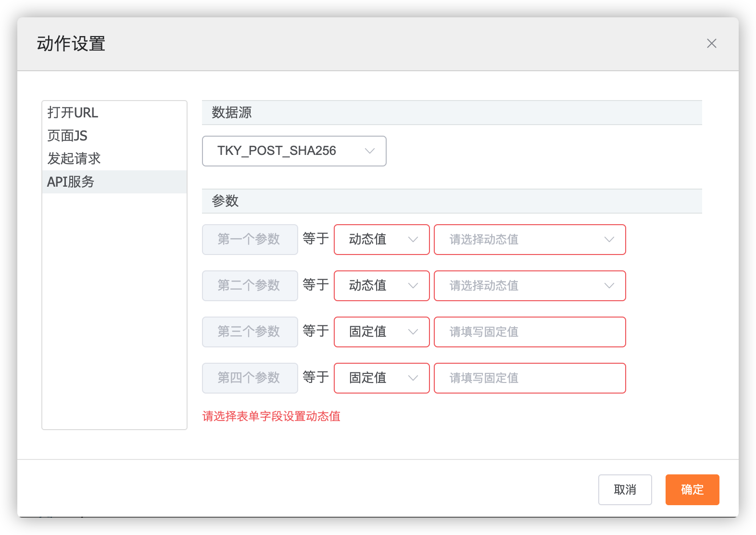This screenshot has height=535, width=756.
Task: Confirm with the orange 确定 button
Action: point(692,490)
